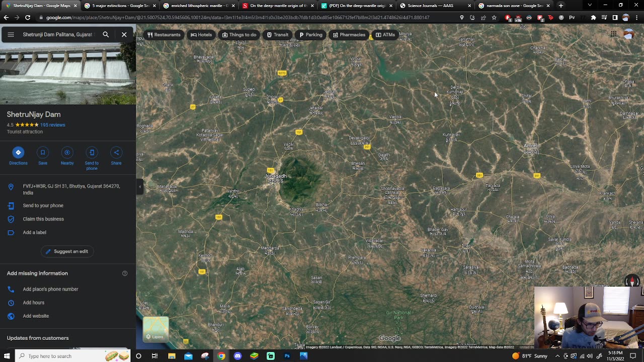Switch to 'On the deep-mantle origin' tab
Screen dimensions: 644x362
click(278, 6)
